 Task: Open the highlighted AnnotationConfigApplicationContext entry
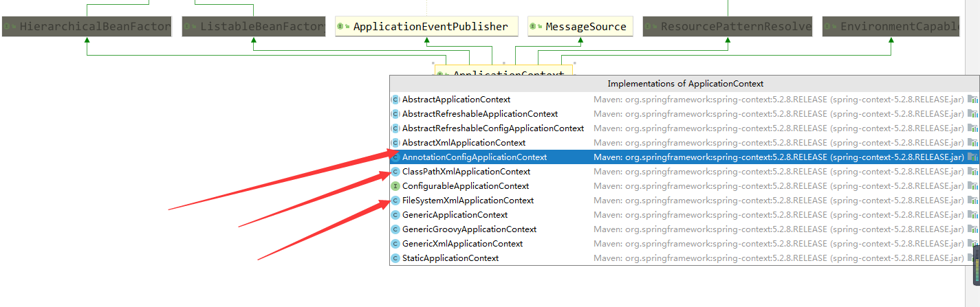click(684, 157)
